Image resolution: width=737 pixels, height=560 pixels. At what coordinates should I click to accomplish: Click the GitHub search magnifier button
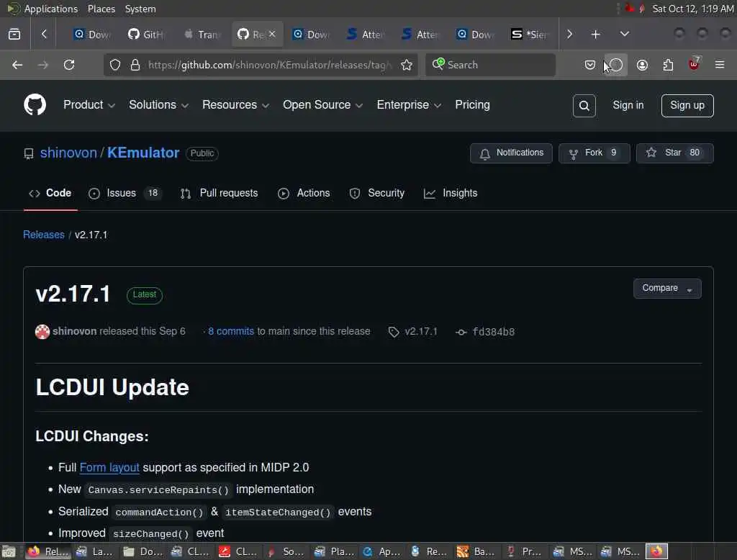click(584, 105)
